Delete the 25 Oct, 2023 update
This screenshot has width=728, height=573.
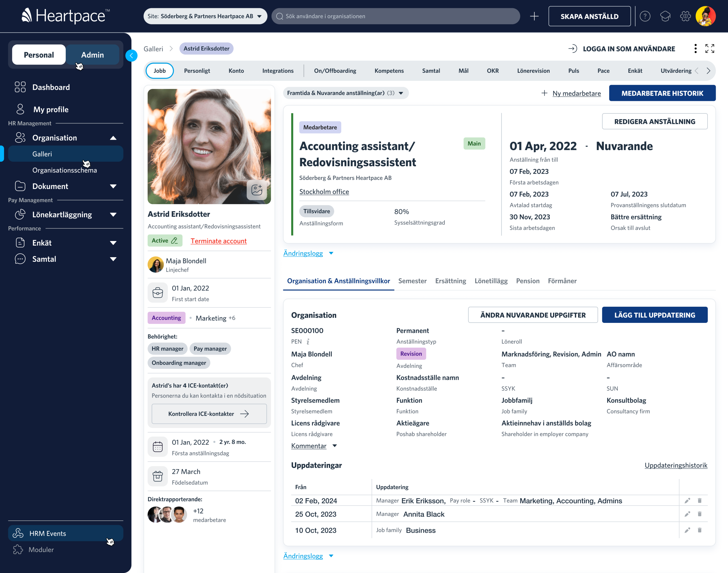700,514
